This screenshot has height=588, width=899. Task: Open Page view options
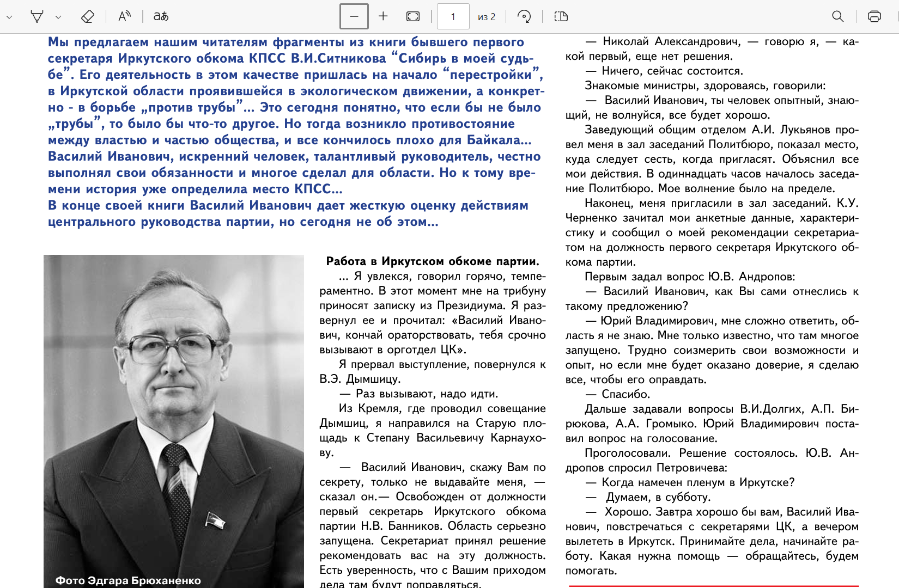pos(561,16)
